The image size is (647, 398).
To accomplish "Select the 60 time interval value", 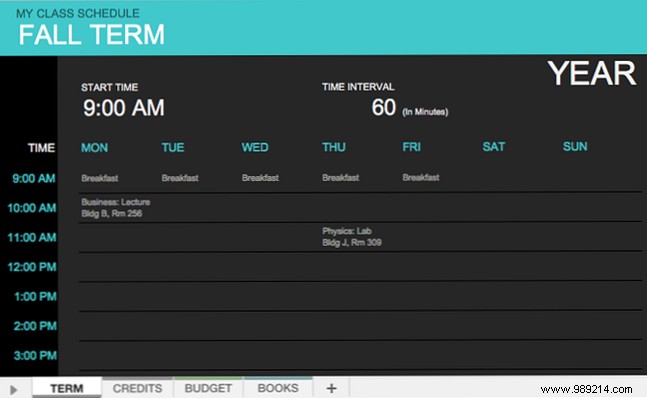I will [x=384, y=107].
